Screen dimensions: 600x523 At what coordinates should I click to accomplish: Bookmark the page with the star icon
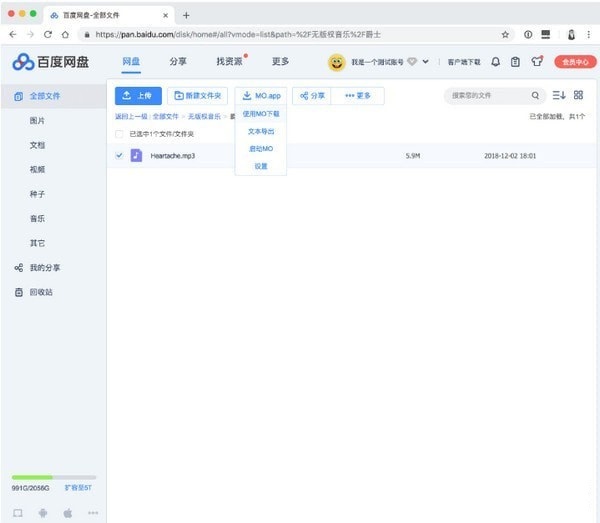505,35
